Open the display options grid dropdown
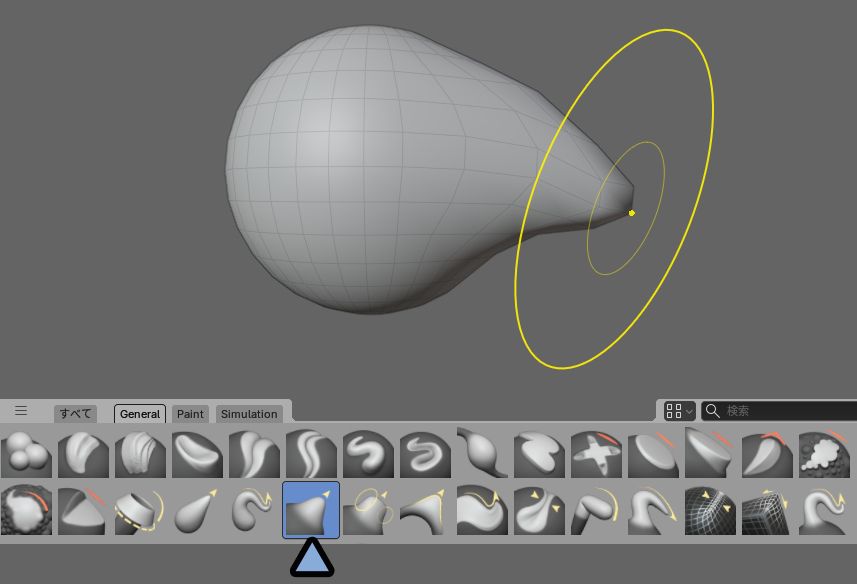Viewport: 857px width, 584px height. point(679,411)
